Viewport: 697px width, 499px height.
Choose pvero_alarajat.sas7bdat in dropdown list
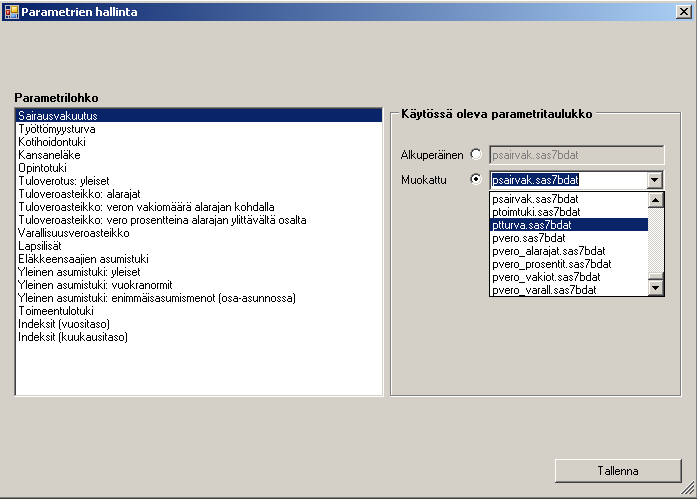tap(569, 251)
